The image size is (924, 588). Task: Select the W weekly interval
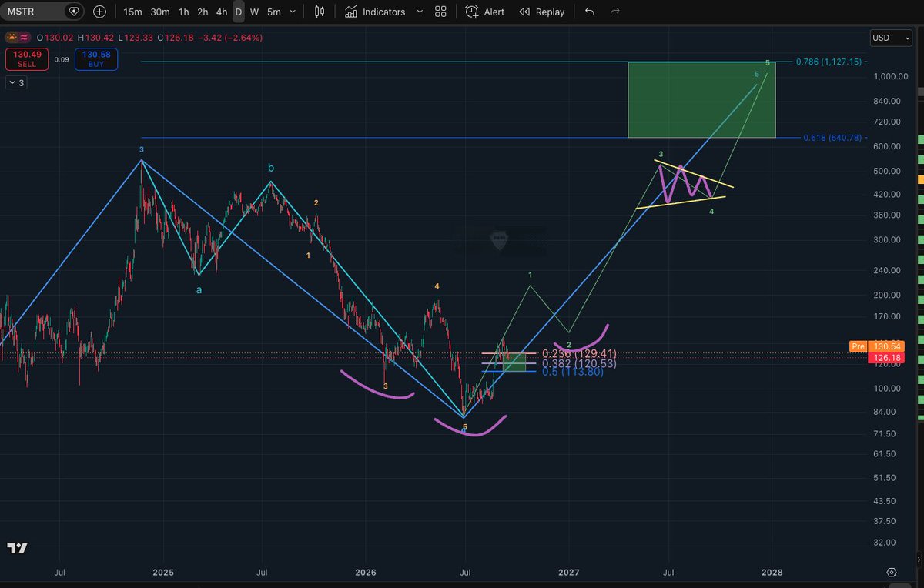tap(254, 12)
